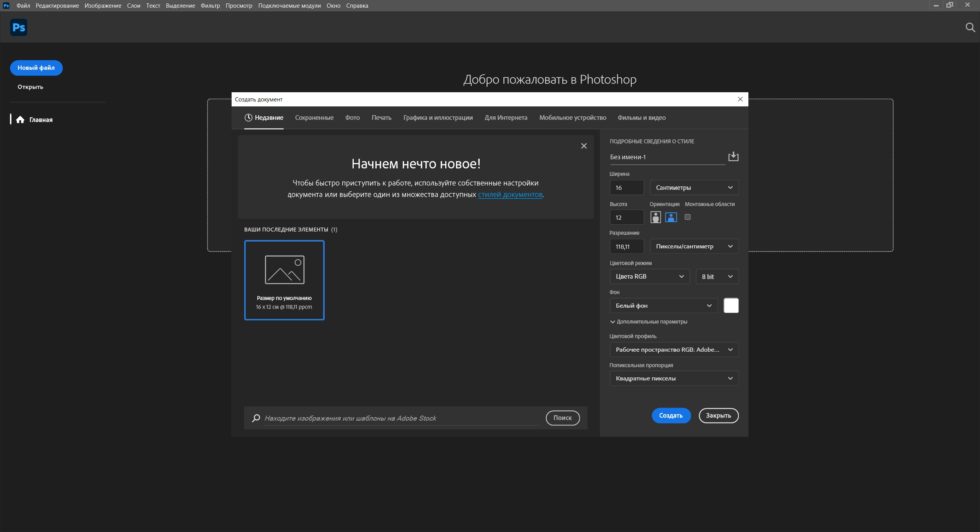This screenshot has width=980, height=532.
Task: Select landscape orientation icon
Action: pos(671,217)
